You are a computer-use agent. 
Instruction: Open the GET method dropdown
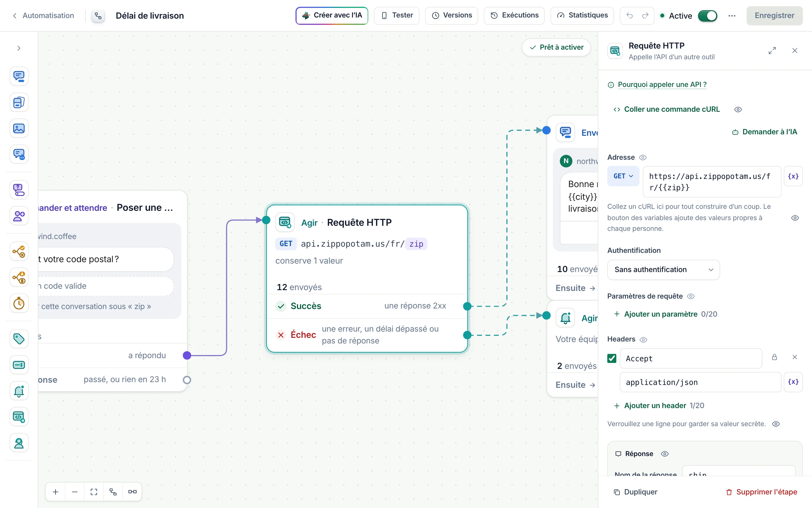tap(623, 176)
